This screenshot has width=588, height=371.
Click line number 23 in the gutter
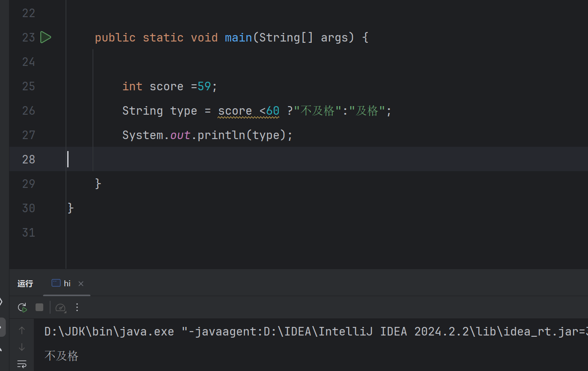(x=29, y=38)
